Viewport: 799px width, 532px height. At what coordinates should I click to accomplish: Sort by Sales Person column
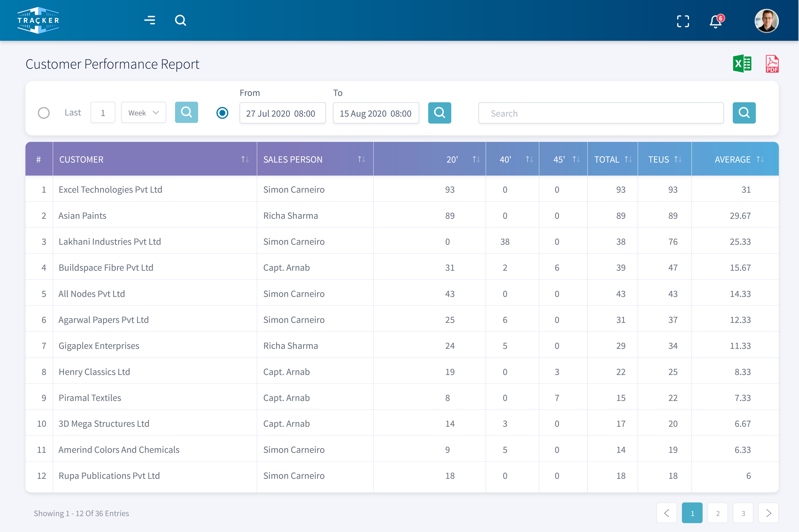click(362, 159)
